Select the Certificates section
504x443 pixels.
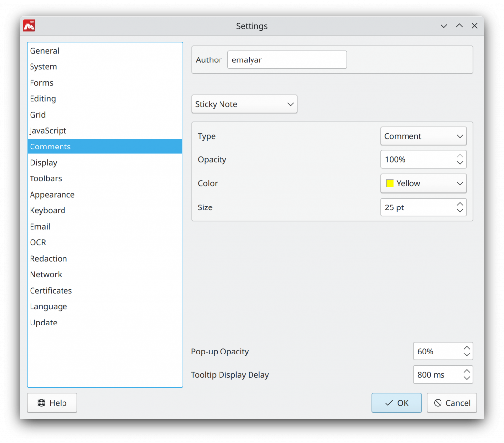[51, 290]
